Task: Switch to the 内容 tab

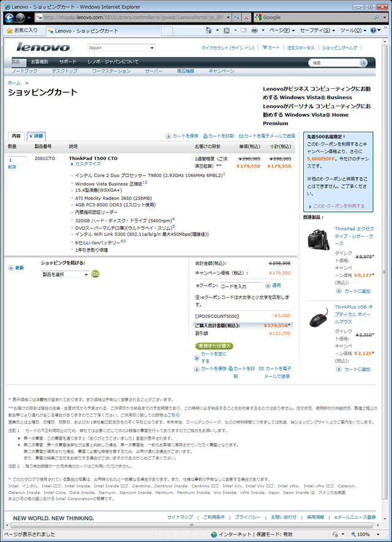Action: pos(17,136)
